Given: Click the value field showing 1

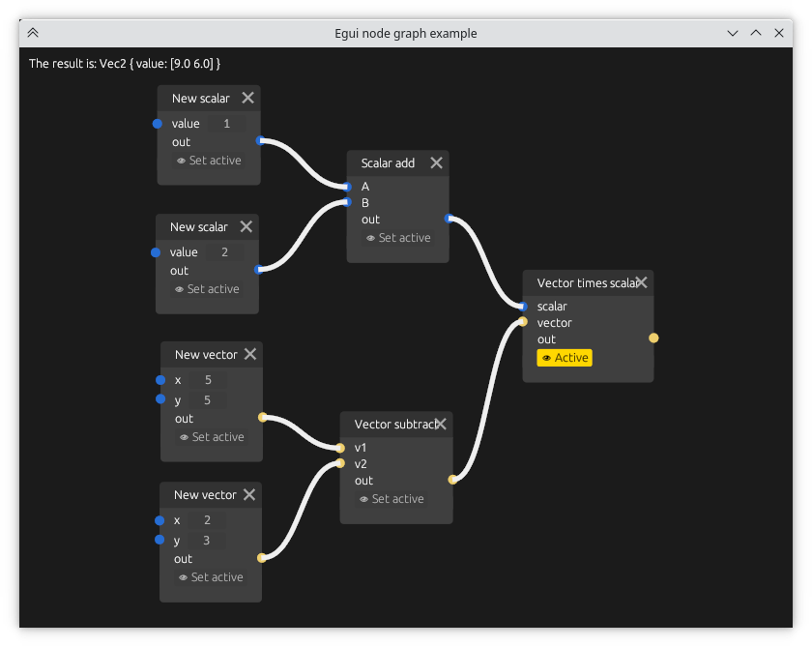Looking at the screenshot, I should pos(226,124).
